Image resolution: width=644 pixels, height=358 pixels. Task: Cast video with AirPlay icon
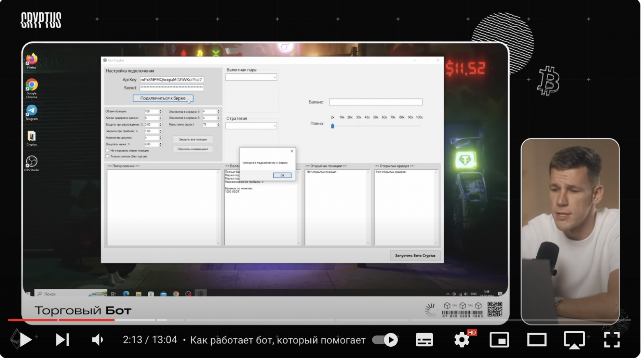point(574,340)
